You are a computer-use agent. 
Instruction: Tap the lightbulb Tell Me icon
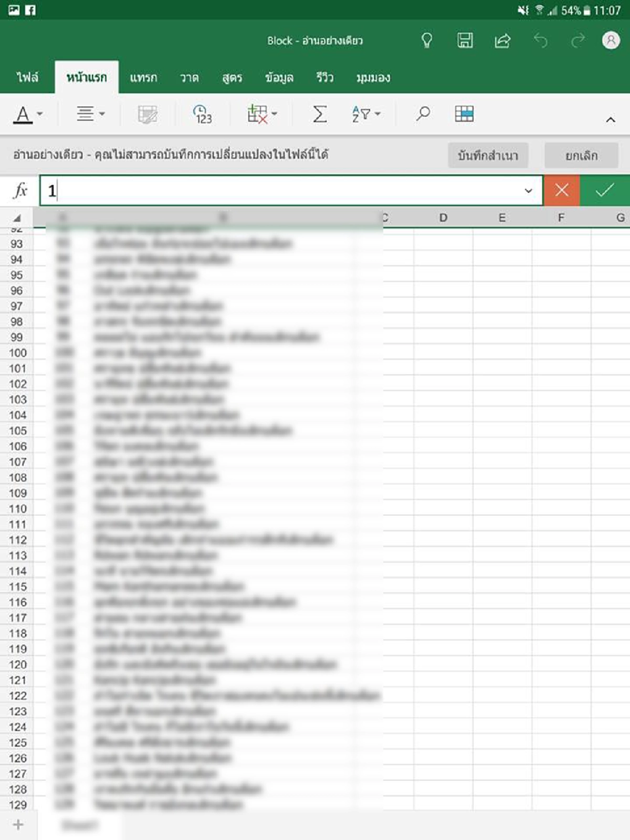tap(427, 40)
